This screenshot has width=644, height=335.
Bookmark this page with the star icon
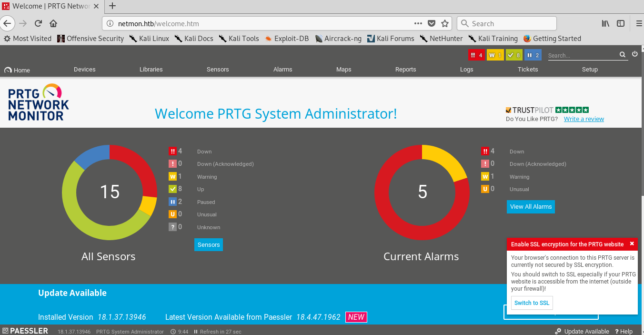[x=445, y=23]
